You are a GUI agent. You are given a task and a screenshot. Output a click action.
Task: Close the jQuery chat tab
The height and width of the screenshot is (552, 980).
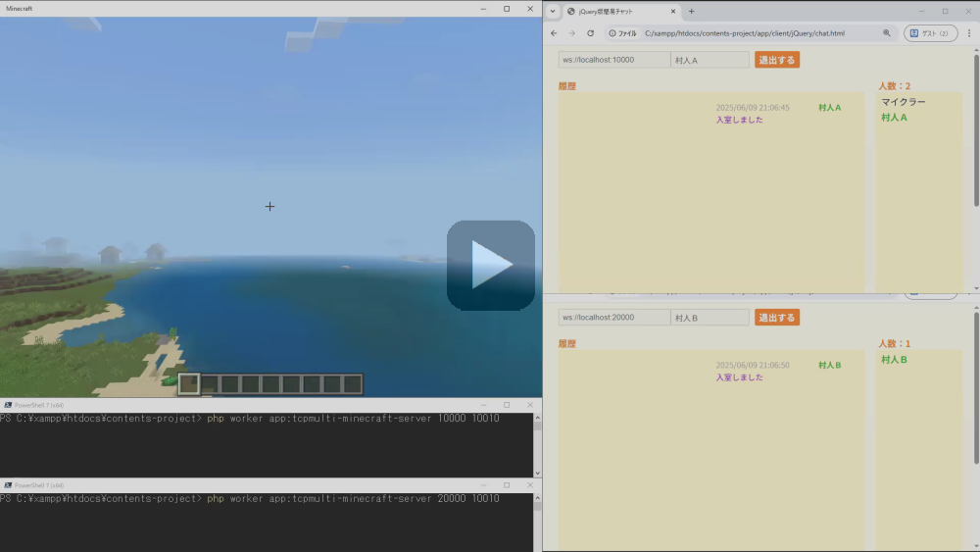[673, 11]
